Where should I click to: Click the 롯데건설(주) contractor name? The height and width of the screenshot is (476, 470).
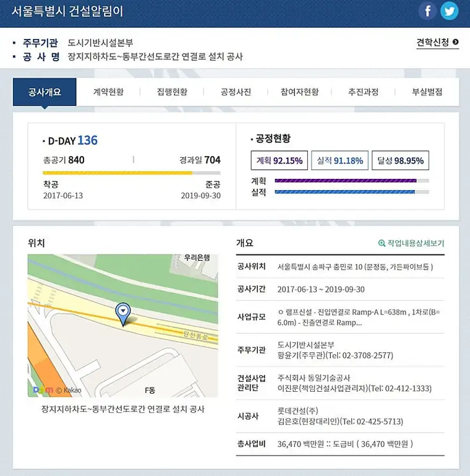tap(297, 411)
